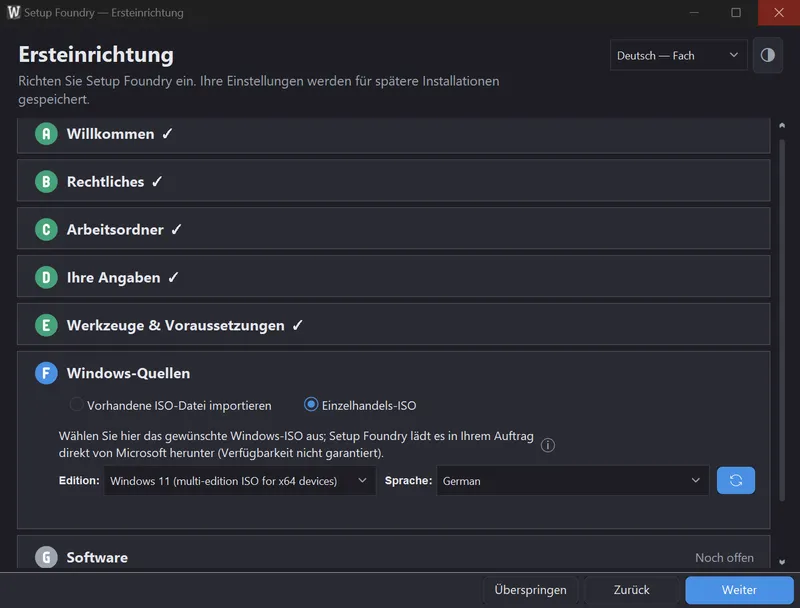The width and height of the screenshot is (800, 608).
Task: Open the Sprache German dropdown
Action: [x=572, y=480]
